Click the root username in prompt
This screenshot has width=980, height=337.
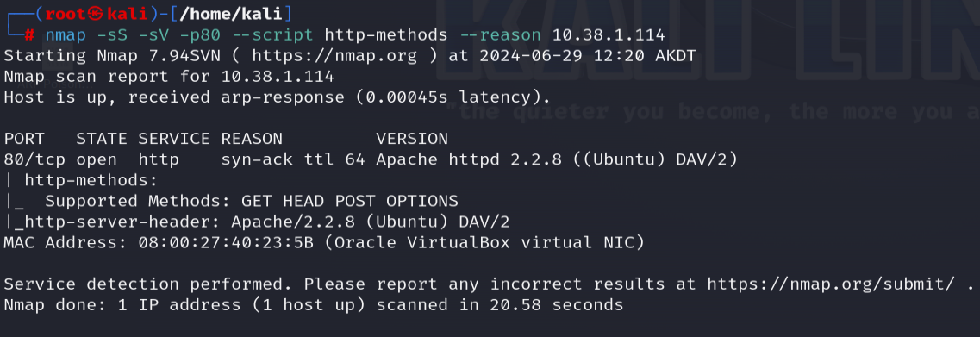click(65, 13)
